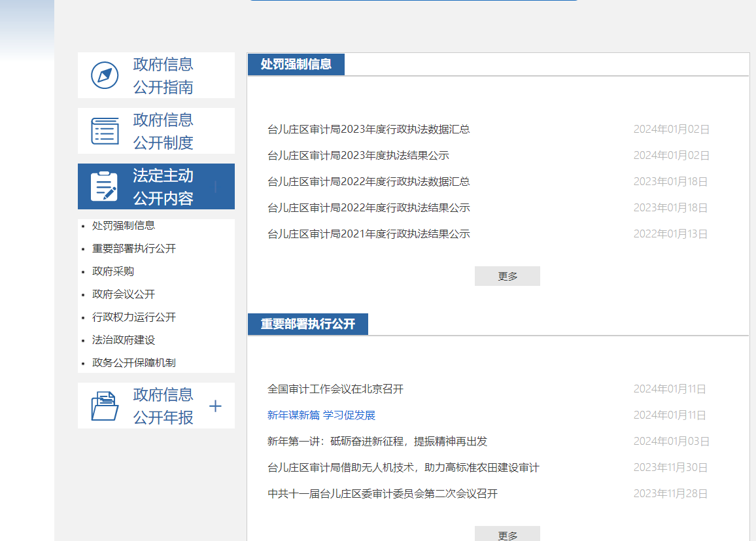The image size is (756, 541).
Task: Click 更多 button under 处罚强制信息
Action: click(x=507, y=276)
